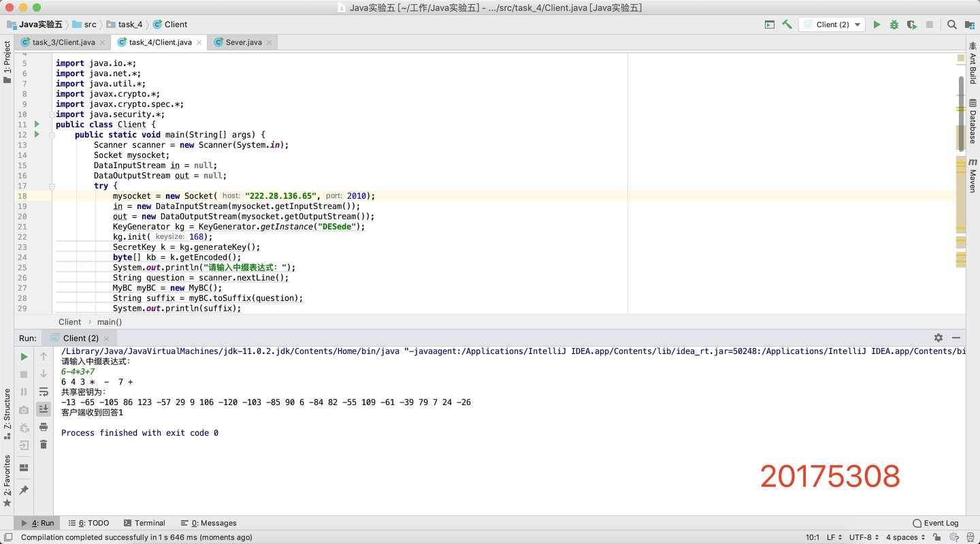Open the Structure tool window
The image size is (980, 544).
pyautogui.click(x=7, y=414)
